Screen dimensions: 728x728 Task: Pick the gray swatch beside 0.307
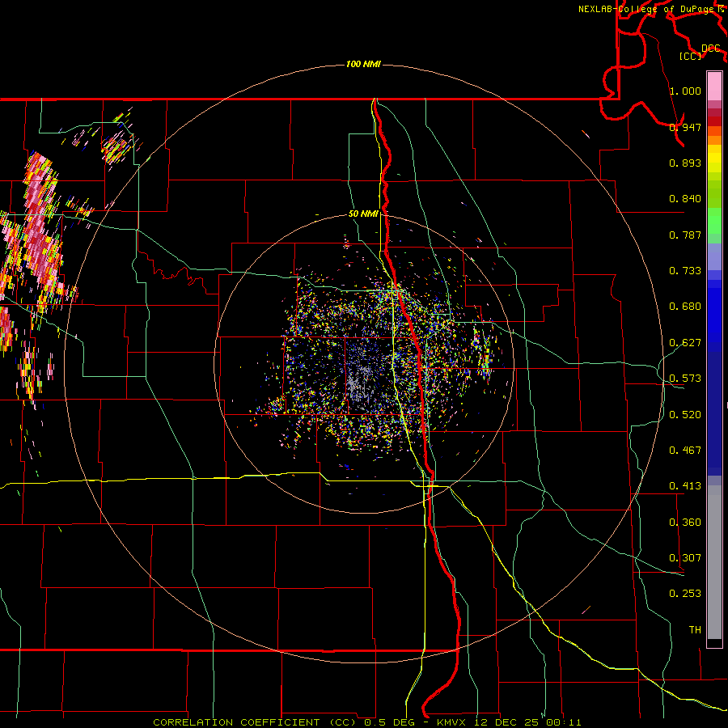coord(714,562)
